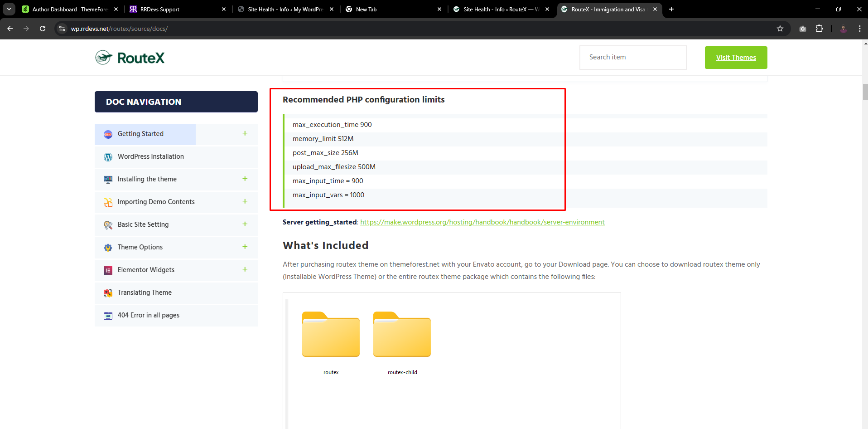
Task: Open a new browser tab
Action: (x=671, y=9)
